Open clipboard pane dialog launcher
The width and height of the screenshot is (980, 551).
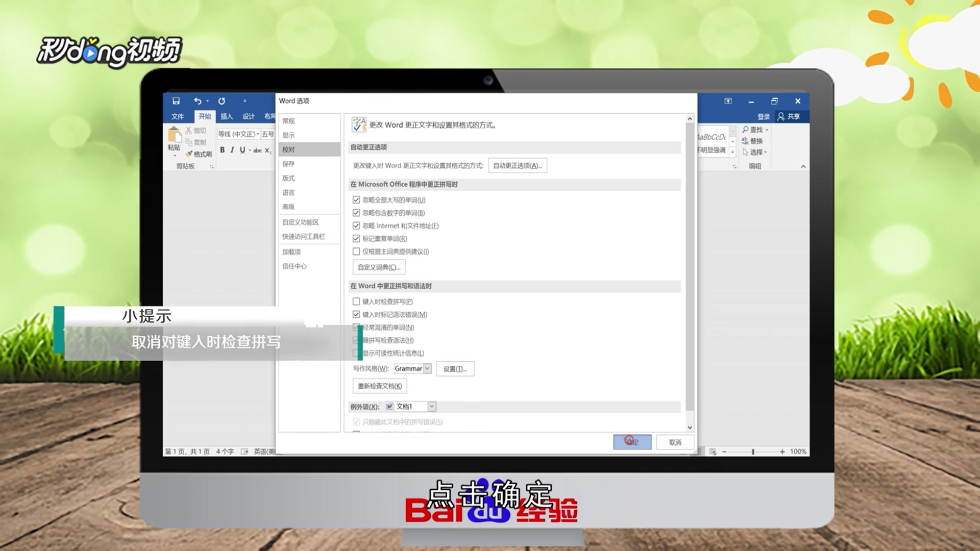(212, 166)
